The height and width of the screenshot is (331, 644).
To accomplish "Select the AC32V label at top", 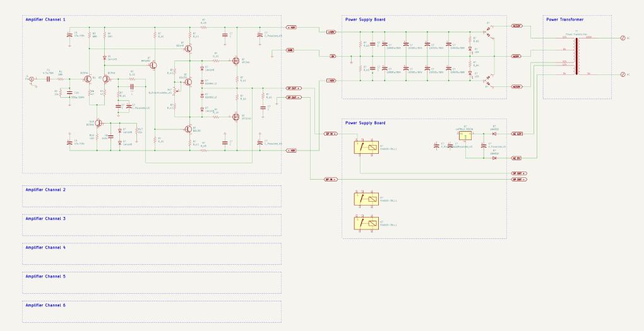I will click(x=517, y=27).
